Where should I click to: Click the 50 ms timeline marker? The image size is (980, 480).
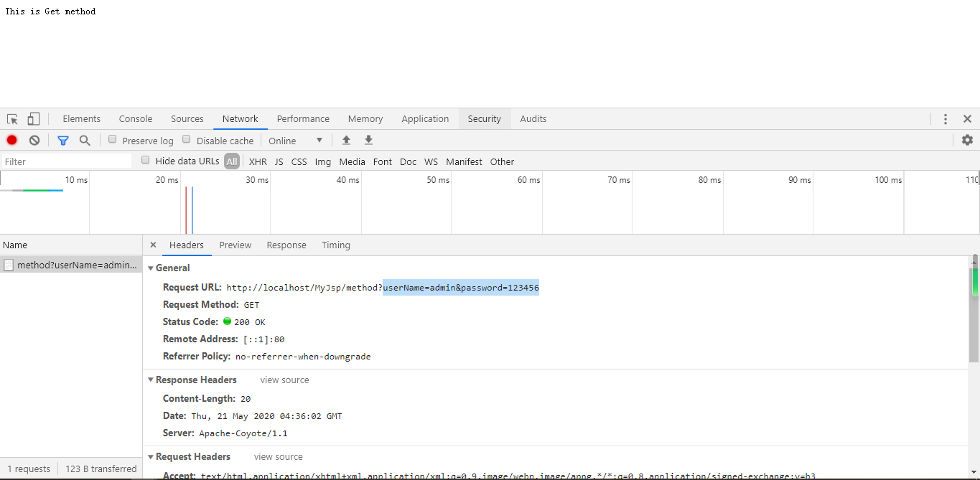point(438,180)
